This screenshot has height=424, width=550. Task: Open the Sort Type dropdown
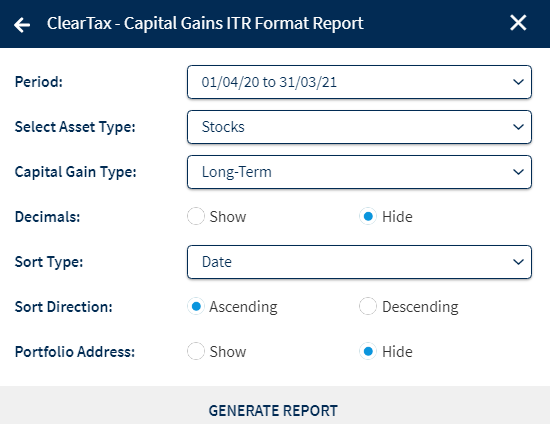pyautogui.click(x=359, y=262)
